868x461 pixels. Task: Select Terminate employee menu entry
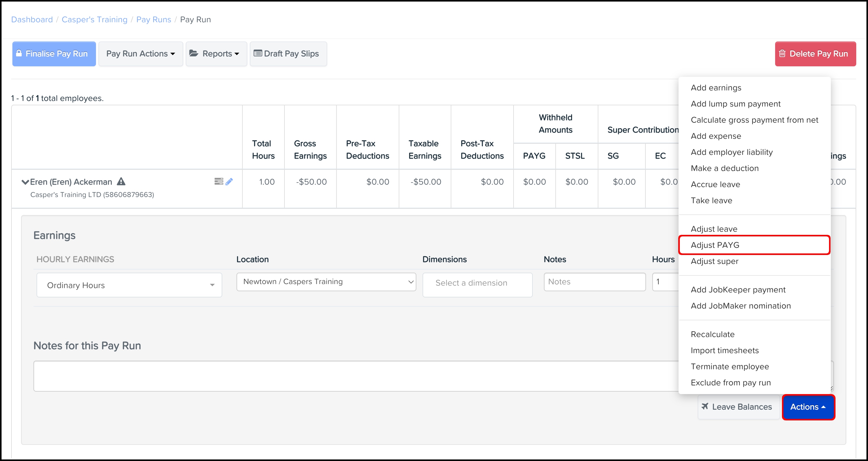(730, 367)
